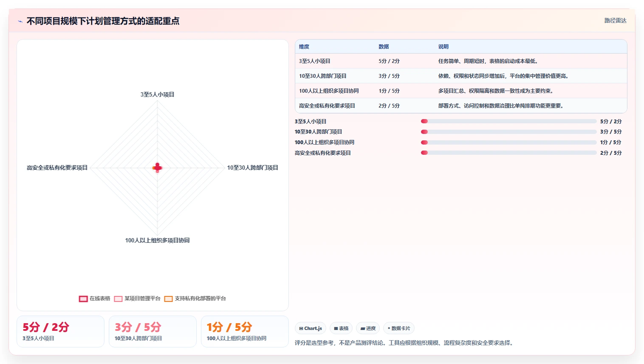Click the 数据卡片 tag
Screen dimensions: 644x364
(x=399, y=328)
